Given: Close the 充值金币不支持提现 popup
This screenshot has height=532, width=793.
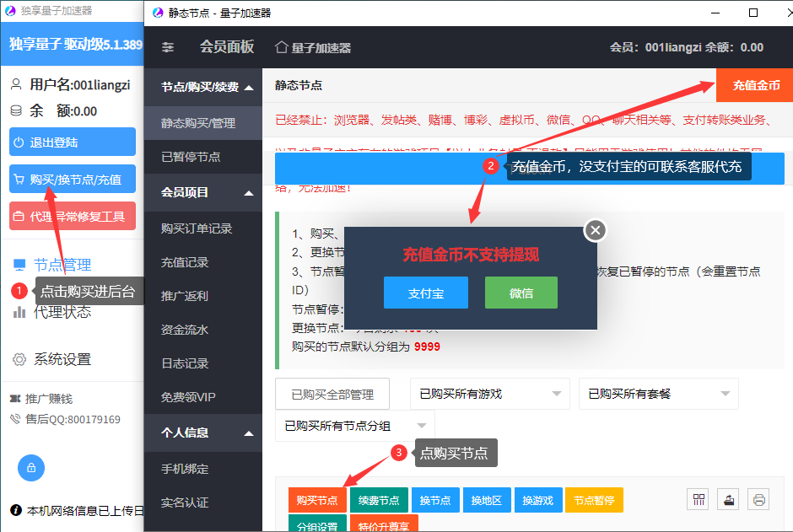Looking at the screenshot, I should (595, 229).
